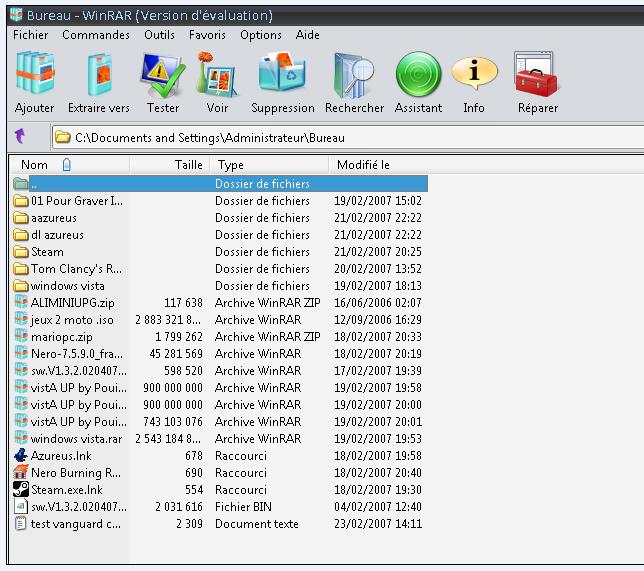Click the Tester archive icon

[162, 75]
